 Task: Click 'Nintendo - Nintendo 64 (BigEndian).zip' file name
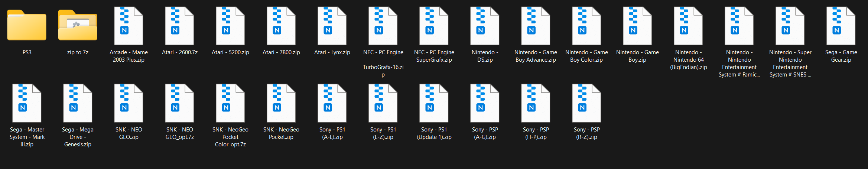[x=688, y=60]
